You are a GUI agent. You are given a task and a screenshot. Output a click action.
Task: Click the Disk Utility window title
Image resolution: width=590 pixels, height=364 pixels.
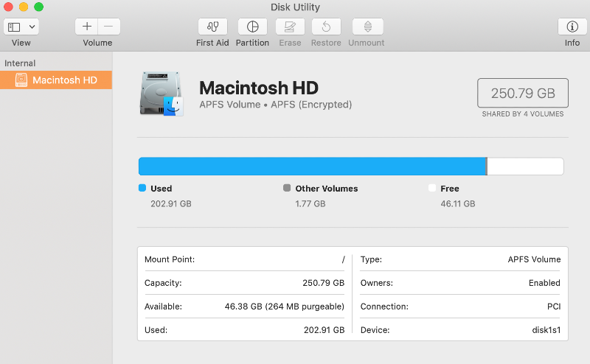[296, 7]
